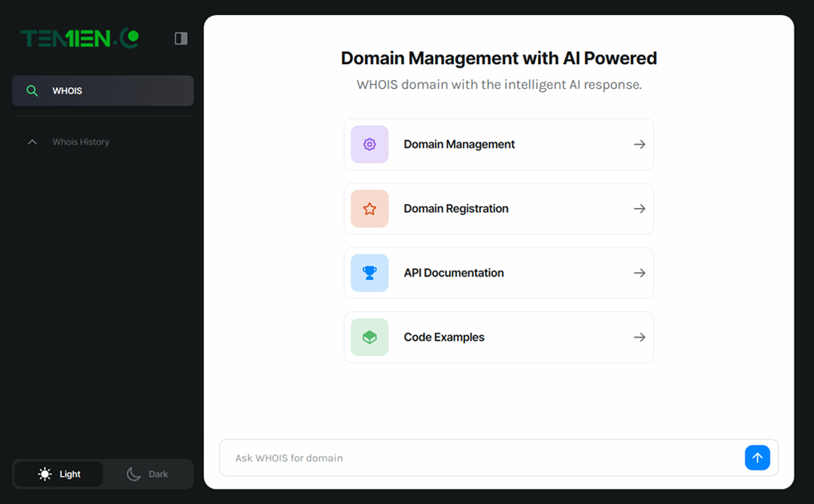Image resolution: width=814 pixels, height=504 pixels.
Task: Submit query with blue up-arrow button
Action: pos(756,458)
